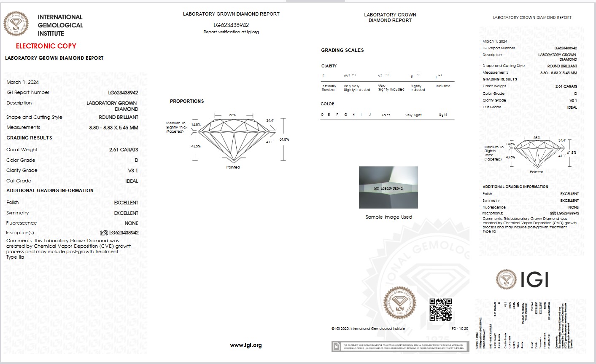The height and width of the screenshot is (364, 596).
Task: Click the PROPORTIONS heading
Action: (x=187, y=101)
